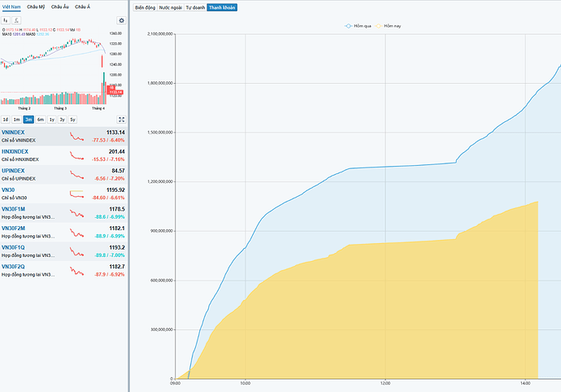This screenshot has height=392, width=561.
Task: Switch to the Châu Mỹ tab
Action: click(x=37, y=6)
